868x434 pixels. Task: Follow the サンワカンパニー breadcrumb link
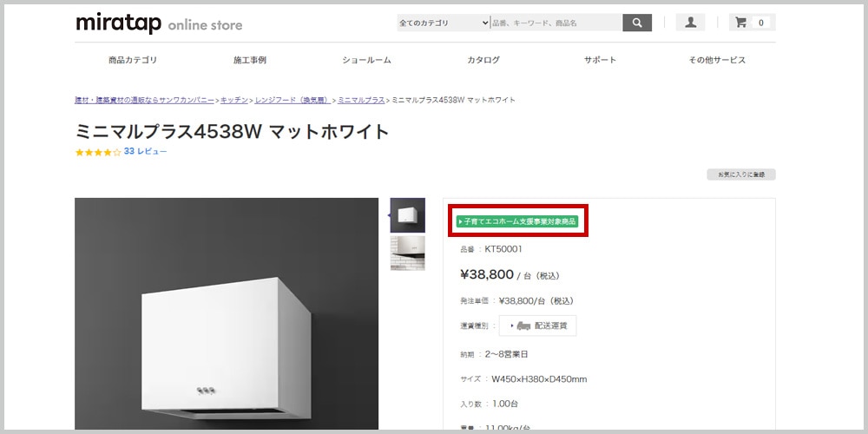144,100
